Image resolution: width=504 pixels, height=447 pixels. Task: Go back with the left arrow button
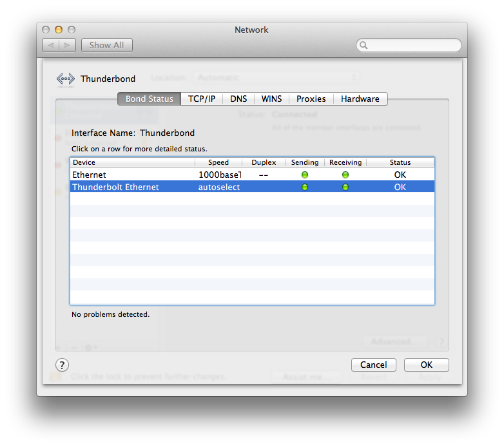tap(51, 45)
